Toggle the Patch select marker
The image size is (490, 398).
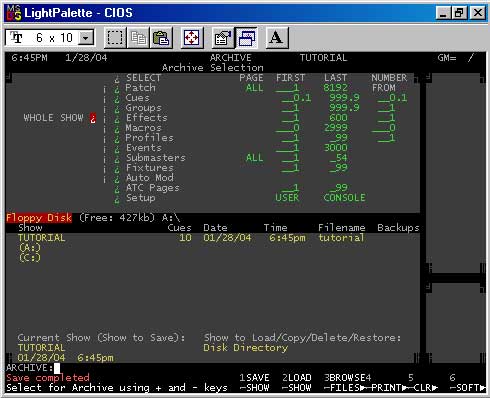pyautogui.click(x=117, y=89)
